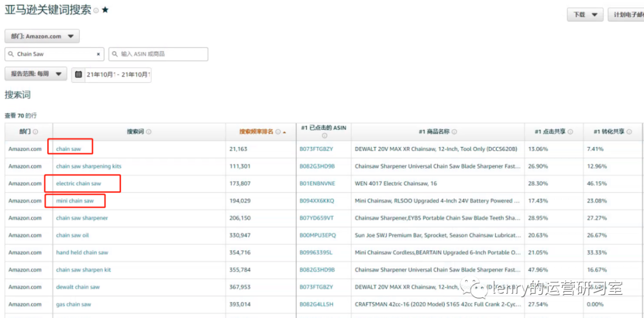Click the star icon beside the page title
The image size is (644, 318).
[x=105, y=11]
